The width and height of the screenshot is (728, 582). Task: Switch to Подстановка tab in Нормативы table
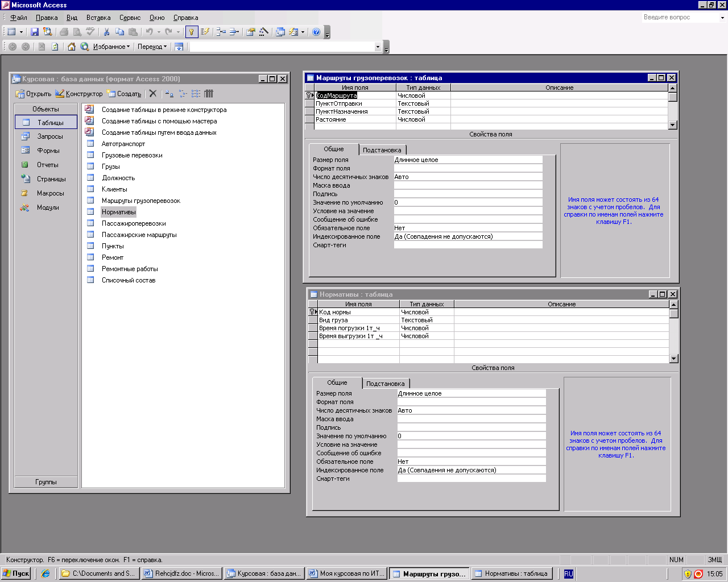[x=385, y=384]
